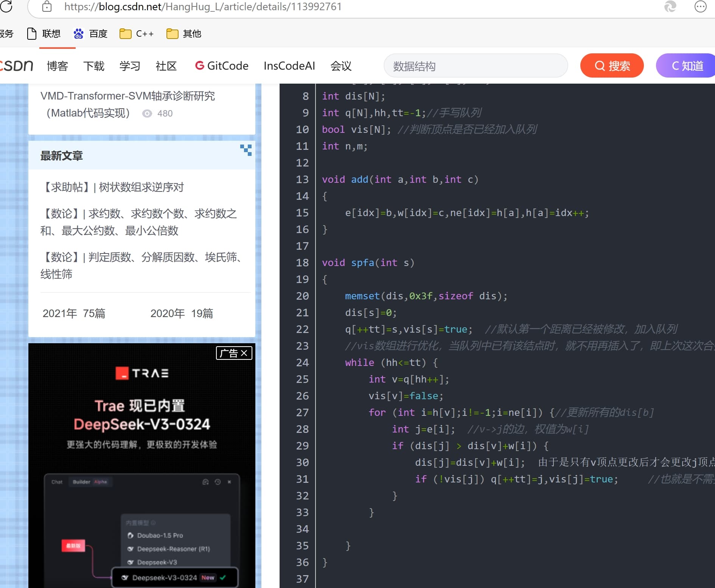Click the 数据结构 search input field

point(475,66)
